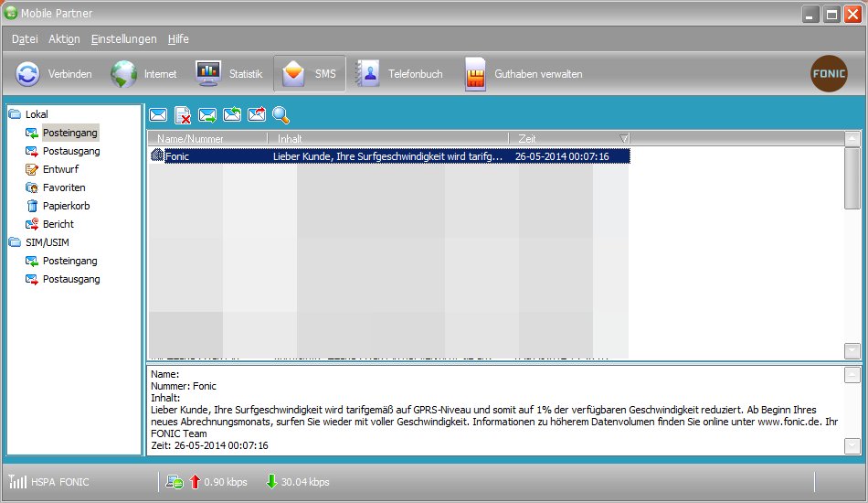Open the Internet toolbar button
868x503 pixels.
(144, 74)
